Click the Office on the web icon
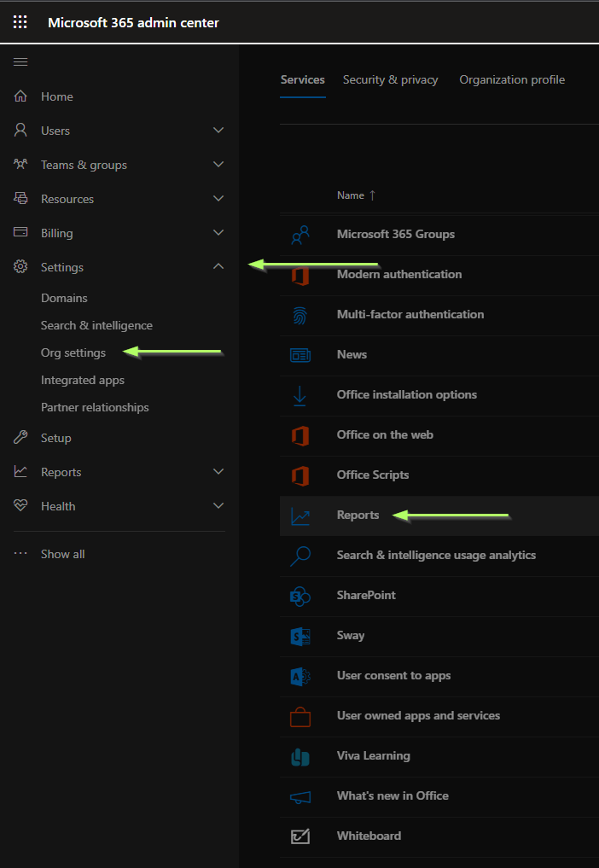The height and width of the screenshot is (868, 599). (300, 435)
